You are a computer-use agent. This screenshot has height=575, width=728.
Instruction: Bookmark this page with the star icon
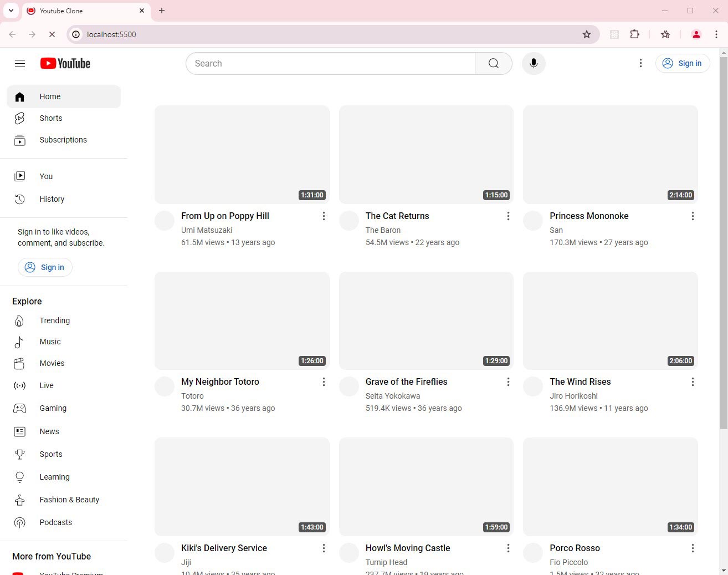(x=587, y=34)
